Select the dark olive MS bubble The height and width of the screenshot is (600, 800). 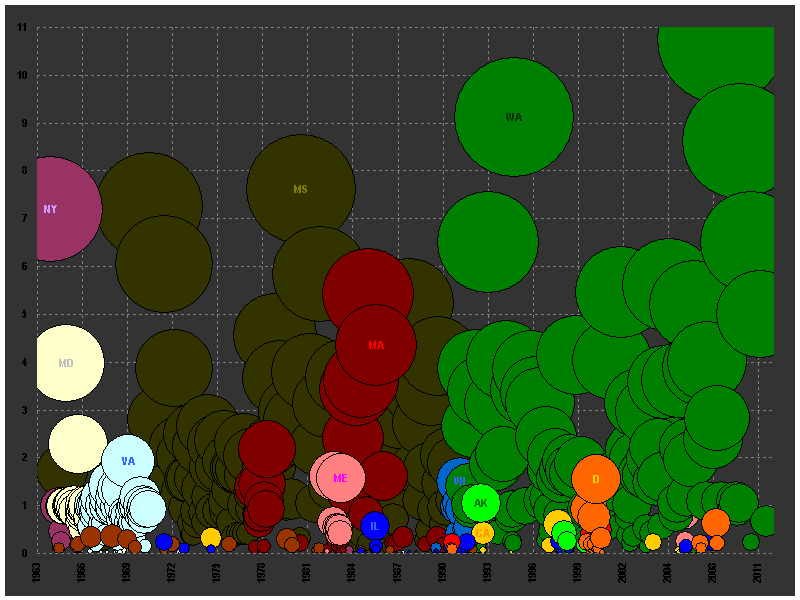(x=301, y=188)
